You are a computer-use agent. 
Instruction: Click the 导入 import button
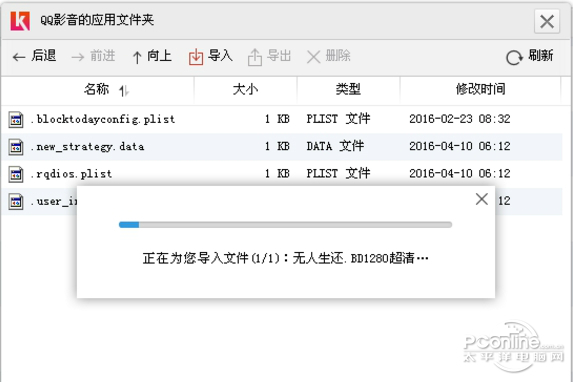click(x=210, y=56)
